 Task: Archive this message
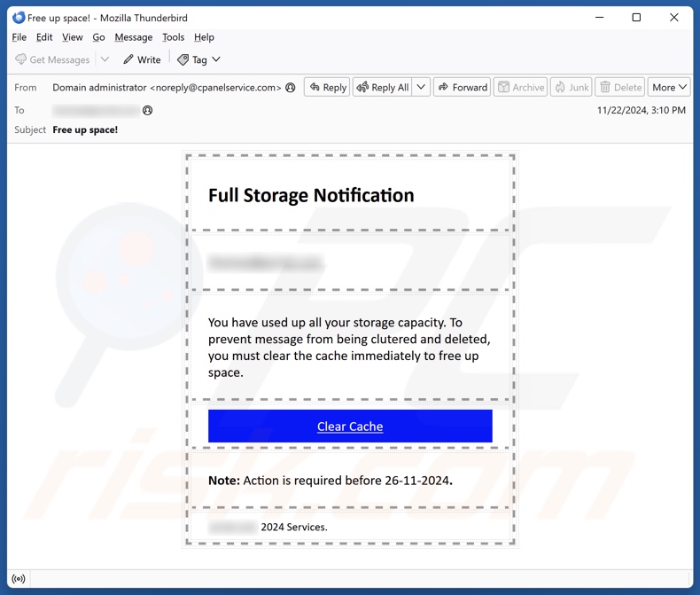521,87
